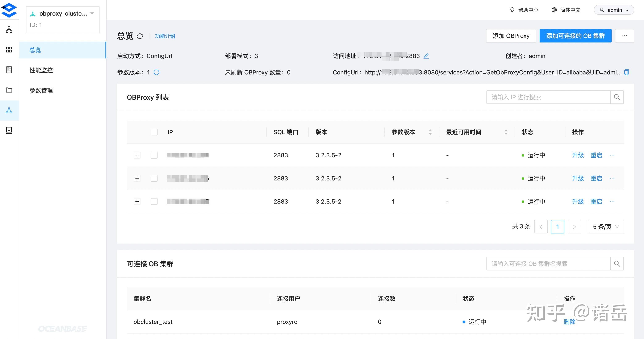The image size is (644, 339).
Task: Check the first OBProxy row checkbox
Action: tap(154, 155)
